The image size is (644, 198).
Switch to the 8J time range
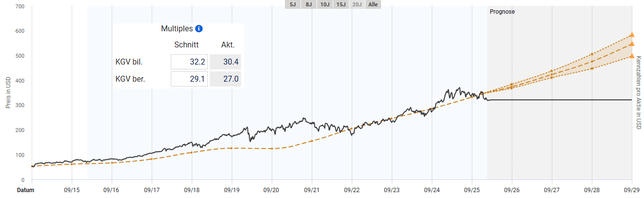[x=308, y=4]
